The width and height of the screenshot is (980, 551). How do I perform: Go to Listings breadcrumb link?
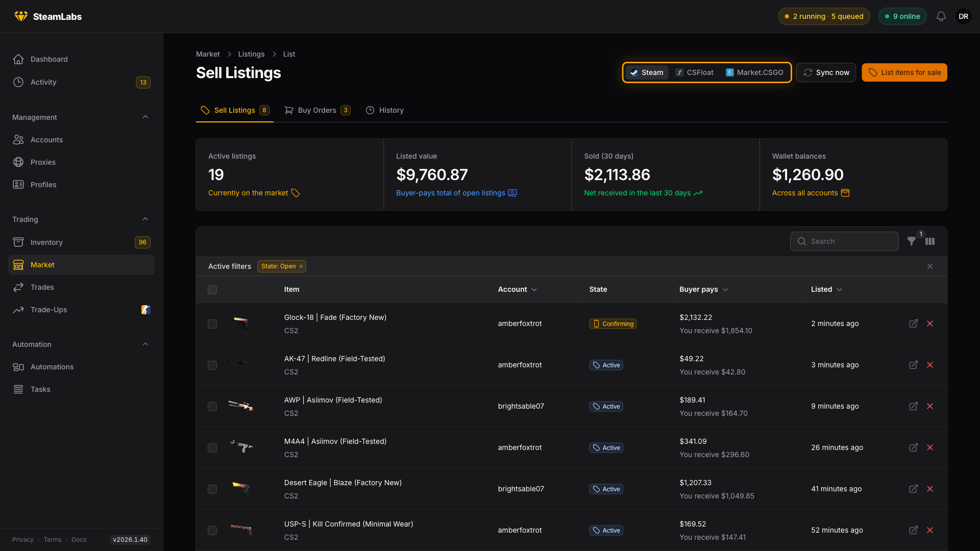251,54
